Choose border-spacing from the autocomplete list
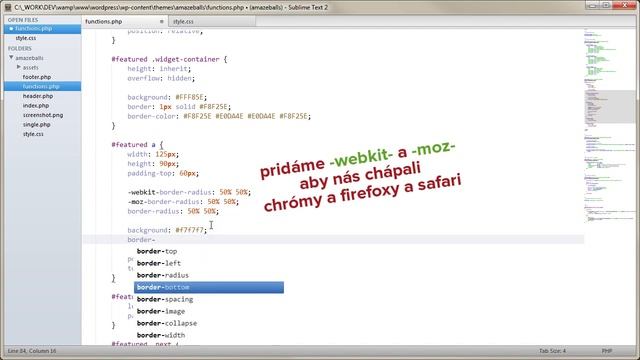640x360 pixels. click(209, 299)
